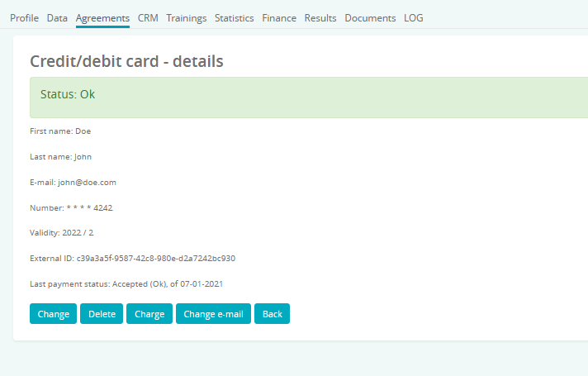Click the Last payment status line
The width and height of the screenshot is (588, 376).
(126, 284)
